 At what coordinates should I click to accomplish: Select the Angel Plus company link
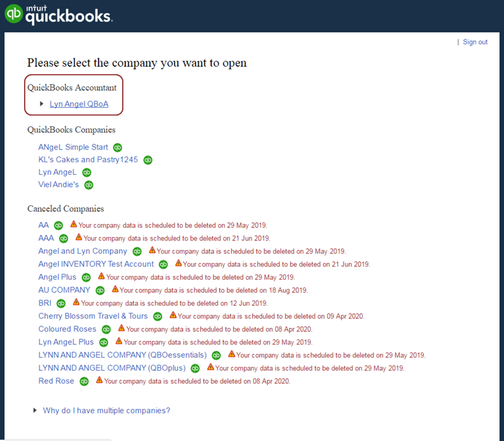point(57,277)
